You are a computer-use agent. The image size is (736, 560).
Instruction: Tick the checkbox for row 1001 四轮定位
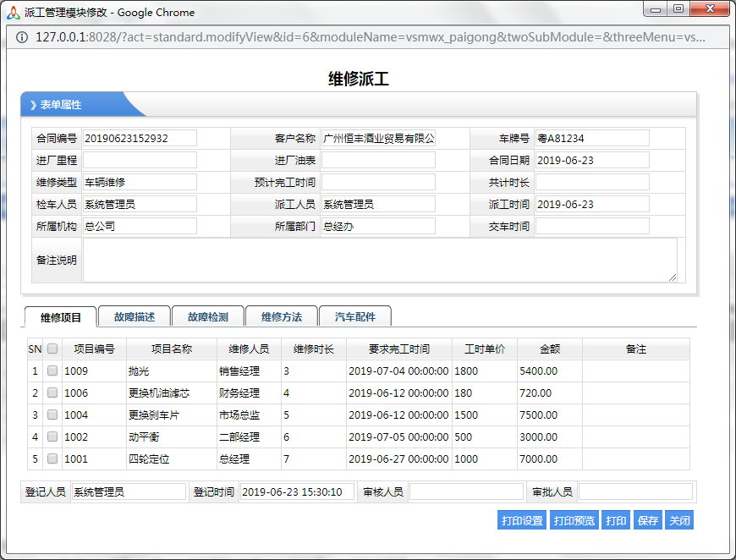[x=52, y=458]
